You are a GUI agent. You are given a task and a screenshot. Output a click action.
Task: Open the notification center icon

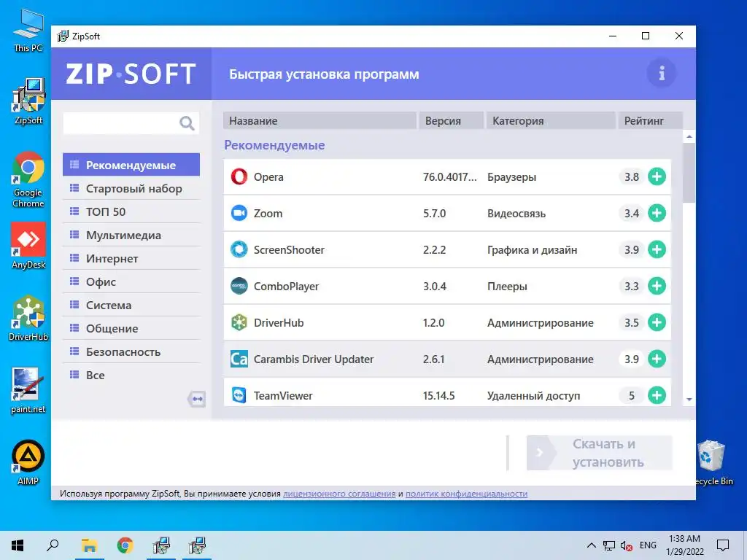723,545
